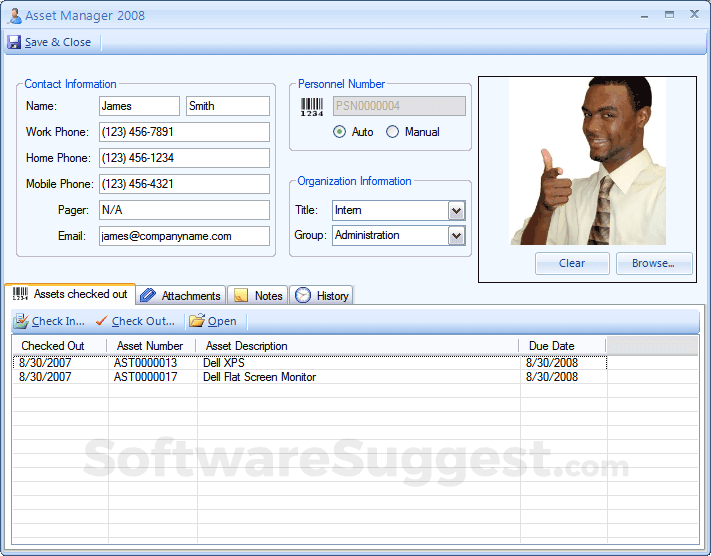Click the Pager field showing N/A
711x556 pixels.
(185, 210)
